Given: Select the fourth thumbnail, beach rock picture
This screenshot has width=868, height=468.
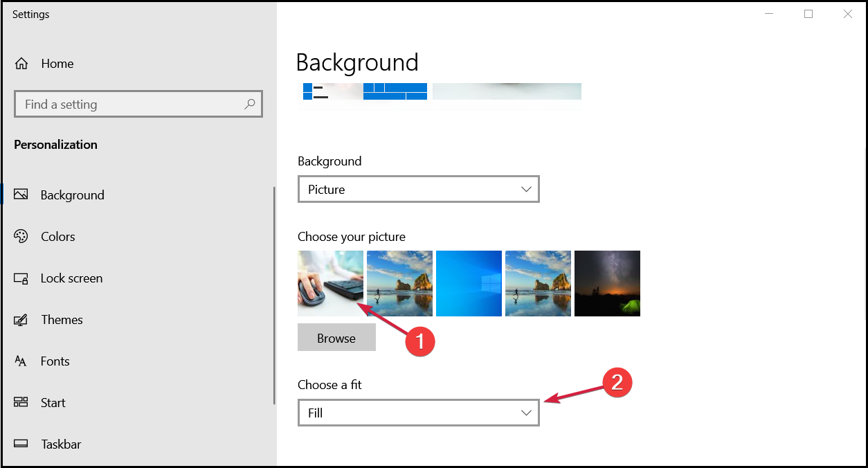Looking at the screenshot, I should (538, 283).
